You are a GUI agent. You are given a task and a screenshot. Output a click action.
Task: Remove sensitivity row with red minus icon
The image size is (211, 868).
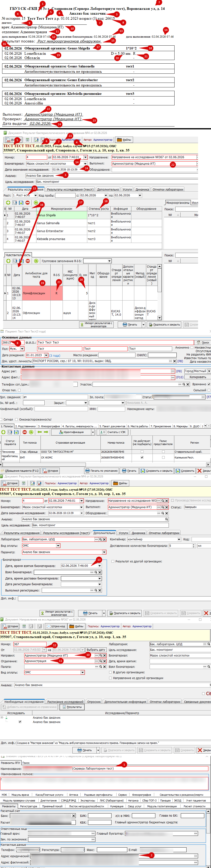[x=28, y=261]
